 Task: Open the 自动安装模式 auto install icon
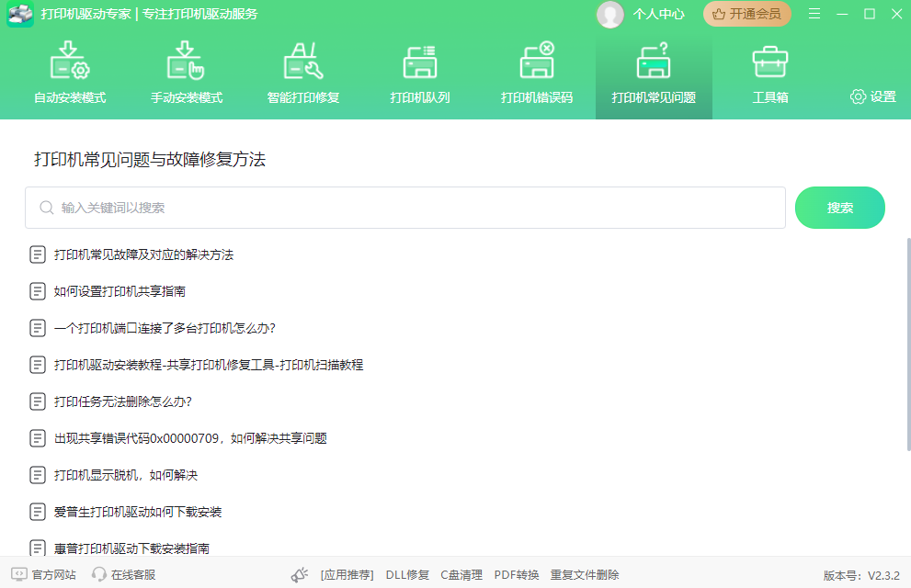click(70, 62)
